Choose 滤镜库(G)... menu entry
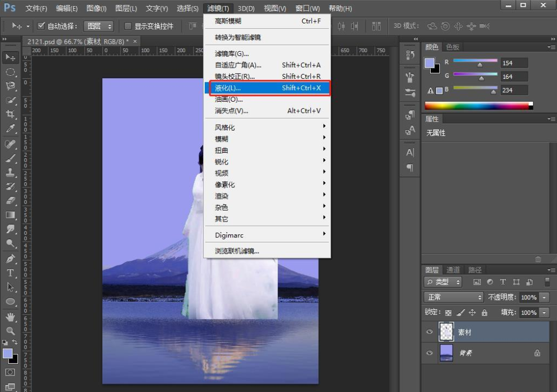Viewport: 557px width, 392px height. 267,54
